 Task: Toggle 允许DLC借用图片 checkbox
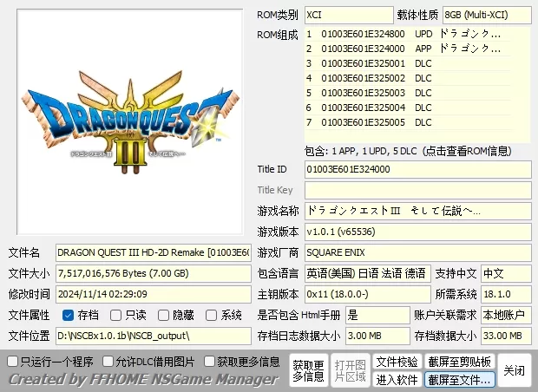pos(108,361)
